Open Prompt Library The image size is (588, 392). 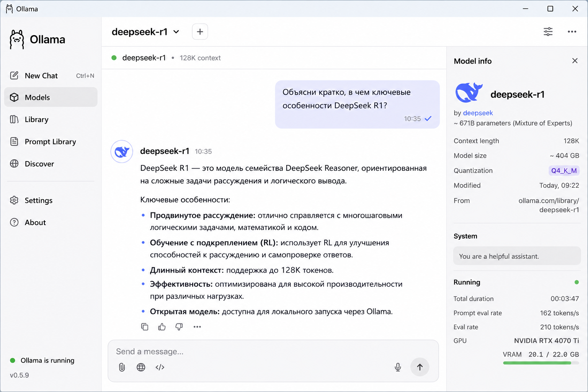point(51,142)
